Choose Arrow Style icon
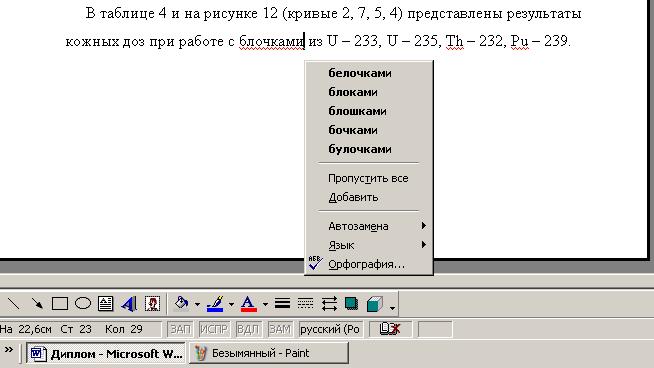 (x=329, y=303)
